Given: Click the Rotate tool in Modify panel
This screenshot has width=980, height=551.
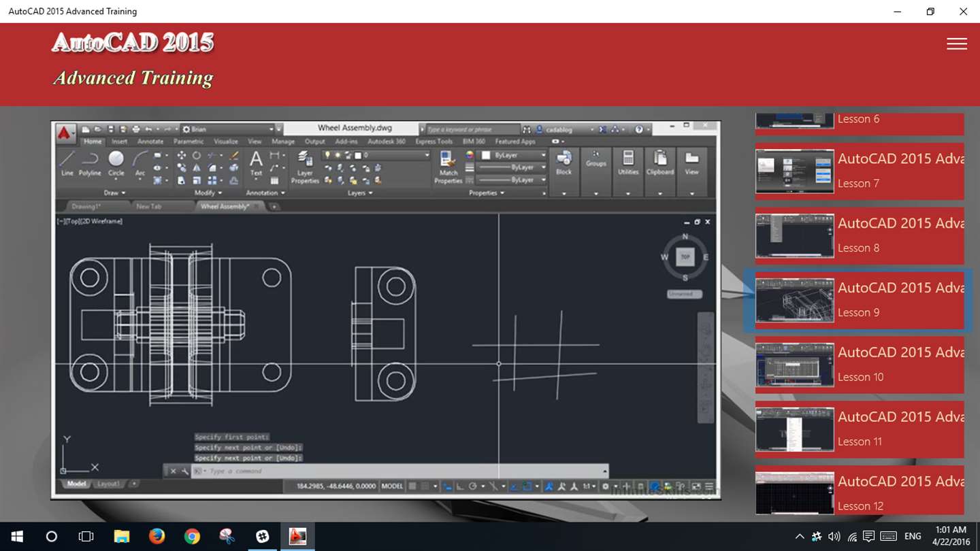Looking at the screenshot, I should click(x=196, y=156).
